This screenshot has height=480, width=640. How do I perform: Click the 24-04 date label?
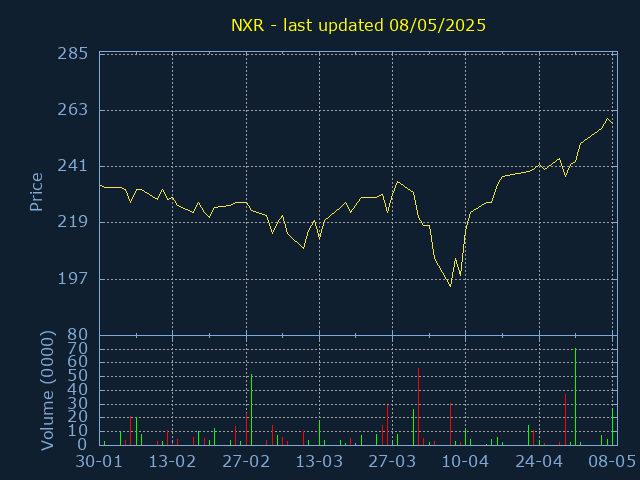(x=539, y=462)
